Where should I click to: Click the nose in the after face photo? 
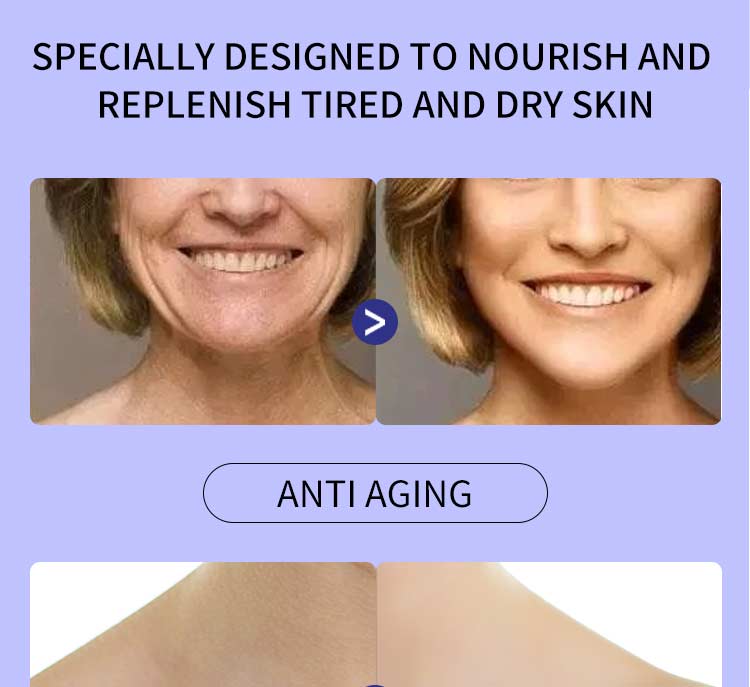tap(587, 221)
